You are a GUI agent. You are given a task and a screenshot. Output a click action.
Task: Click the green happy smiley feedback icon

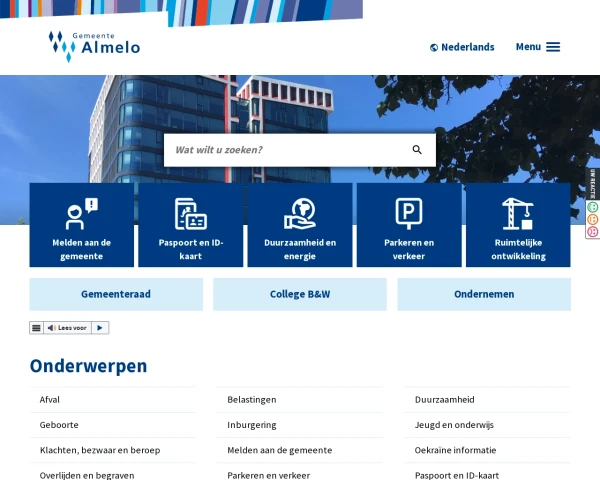[593, 207]
